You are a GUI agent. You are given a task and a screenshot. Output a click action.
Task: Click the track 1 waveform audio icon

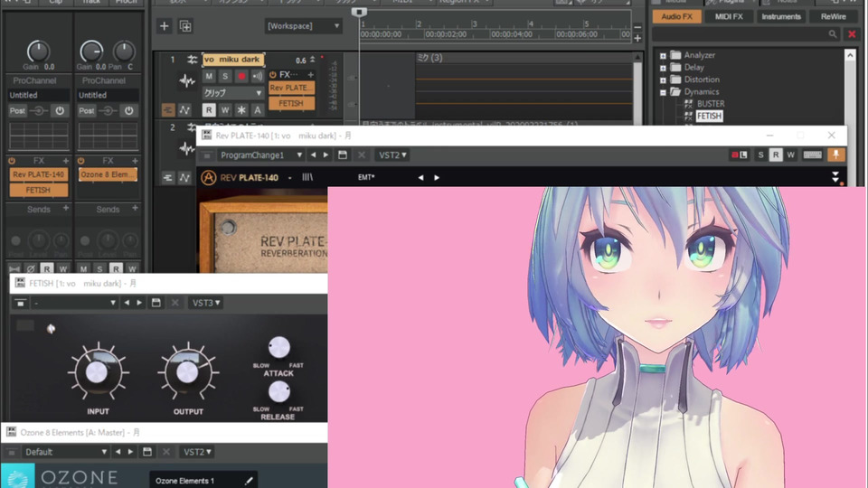[x=186, y=81]
